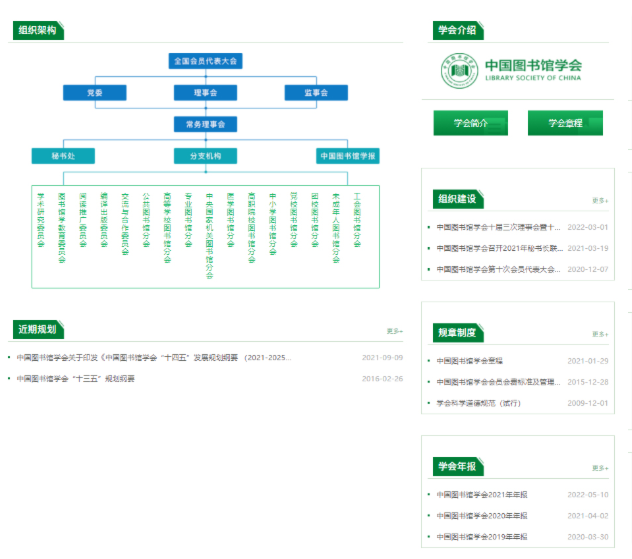The height and width of the screenshot is (559, 632).
Task: Click the date 2022-05-10
Action: tap(588, 495)
